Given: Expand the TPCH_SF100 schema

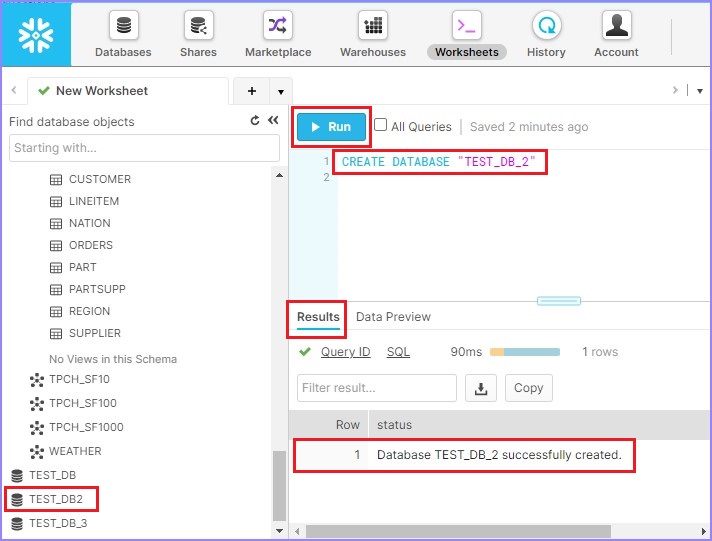Looking at the screenshot, I should coord(73,403).
